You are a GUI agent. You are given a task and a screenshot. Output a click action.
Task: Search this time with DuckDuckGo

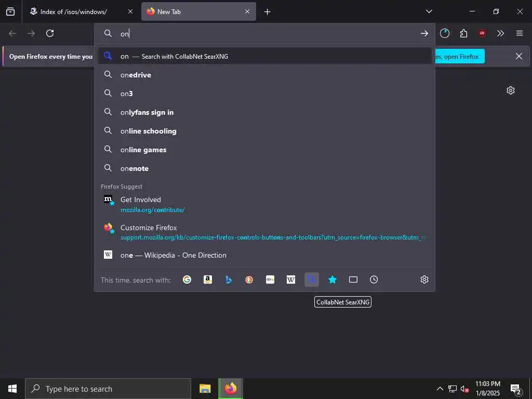pos(249,280)
